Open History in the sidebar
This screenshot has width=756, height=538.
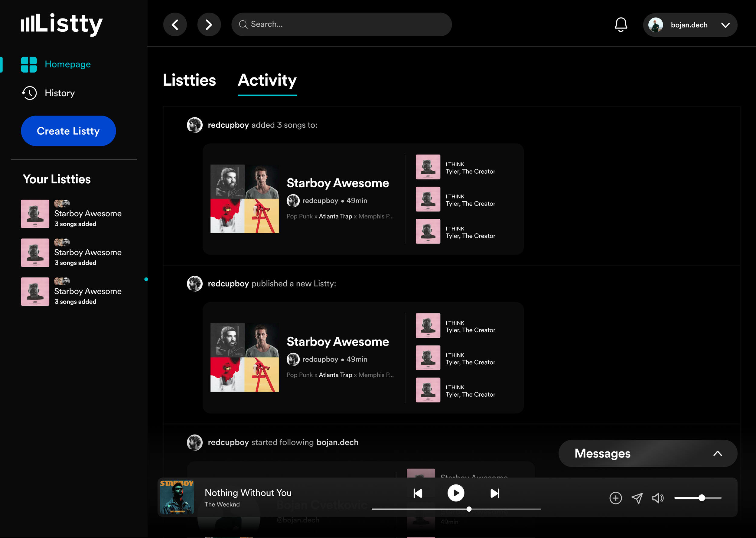60,93
